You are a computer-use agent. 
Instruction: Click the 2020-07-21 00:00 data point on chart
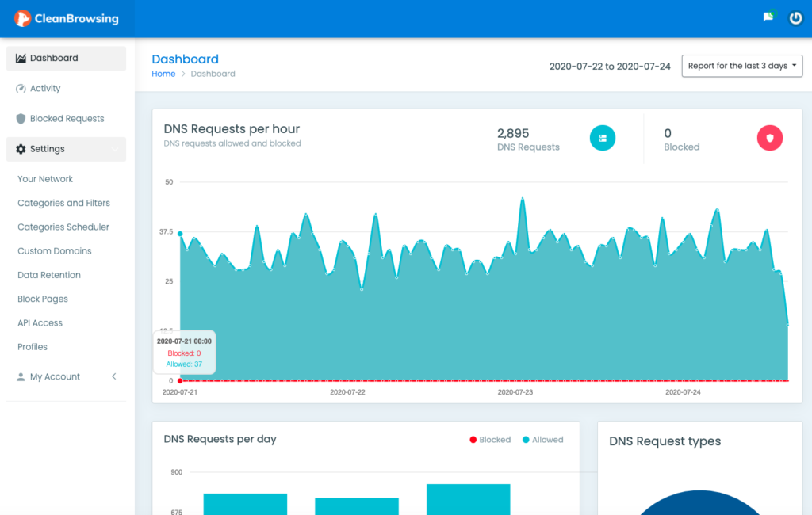pos(180,234)
